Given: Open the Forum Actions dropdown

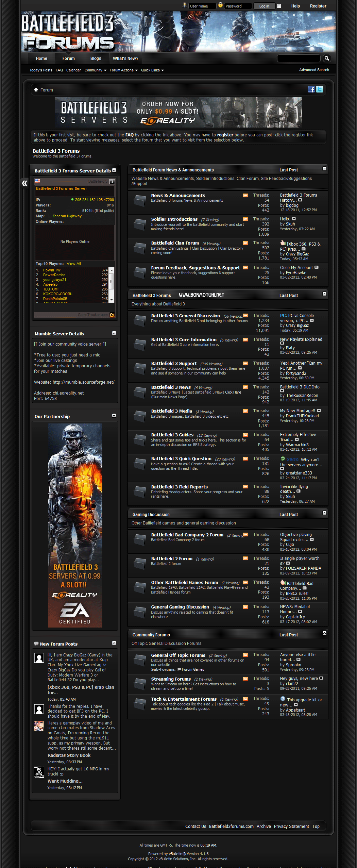Looking at the screenshot, I should click(x=124, y=70).
